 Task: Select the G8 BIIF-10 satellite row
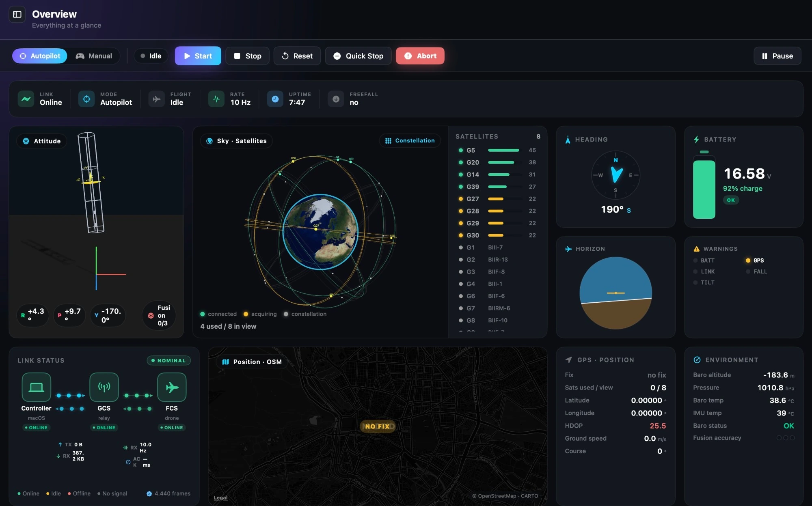pos(497,321)
